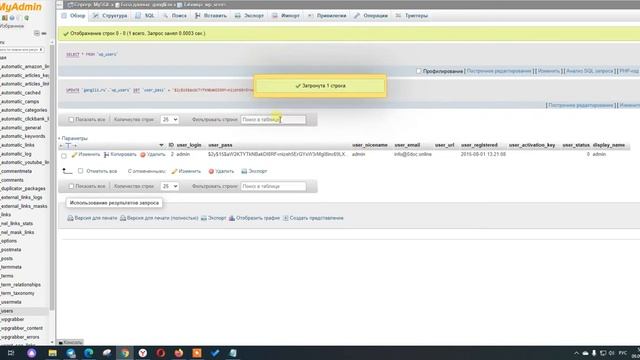
Task: Open the _usermeta table in sidebar
Action: click(11, 302)
